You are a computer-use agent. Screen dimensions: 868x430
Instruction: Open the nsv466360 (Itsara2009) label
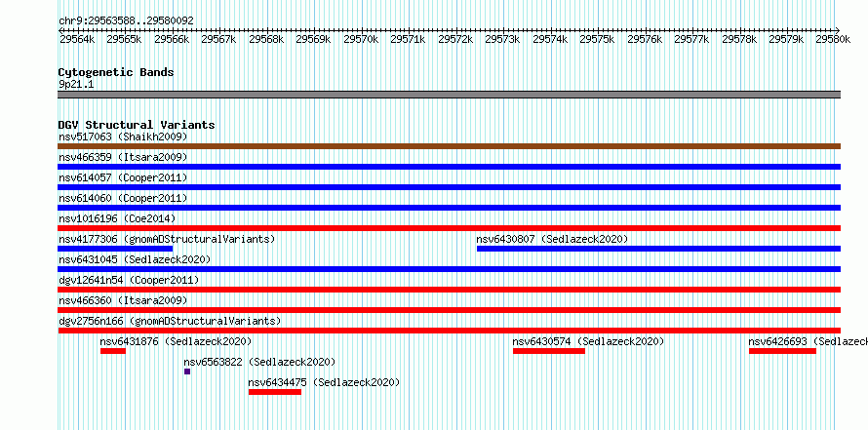(123, 300)
